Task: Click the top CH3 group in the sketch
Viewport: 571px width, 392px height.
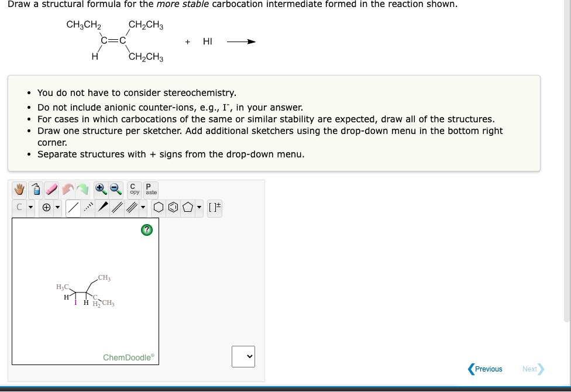Action: 104,277
